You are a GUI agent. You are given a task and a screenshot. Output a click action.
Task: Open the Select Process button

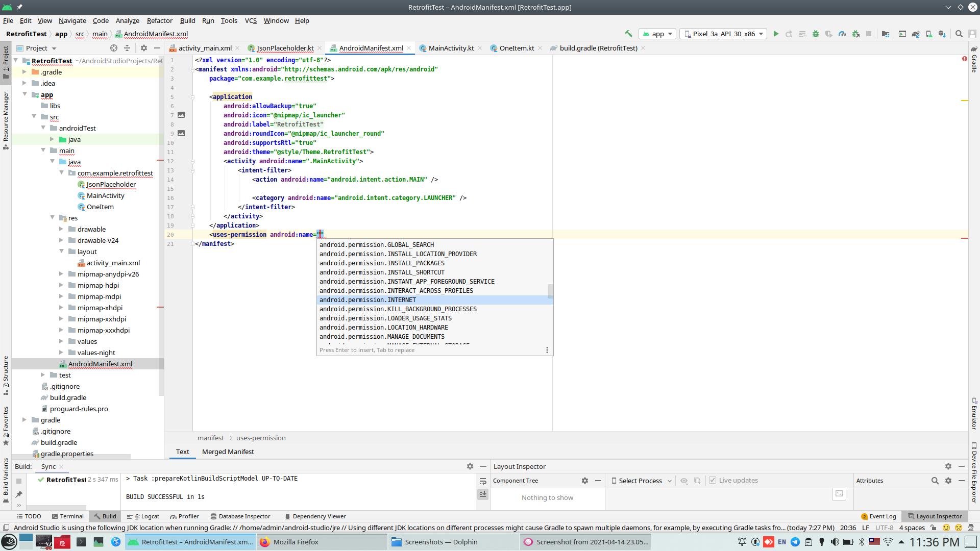coord(641,481)
